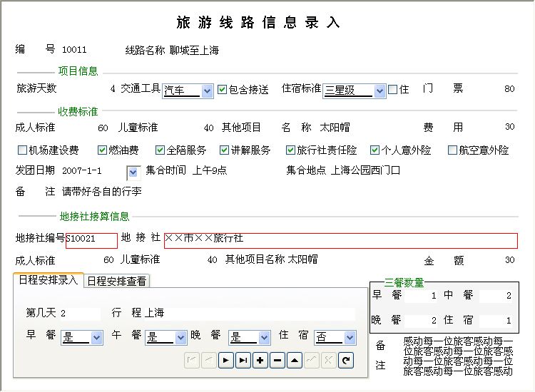Jump to last record navigator button

click(x=243, y=361)
